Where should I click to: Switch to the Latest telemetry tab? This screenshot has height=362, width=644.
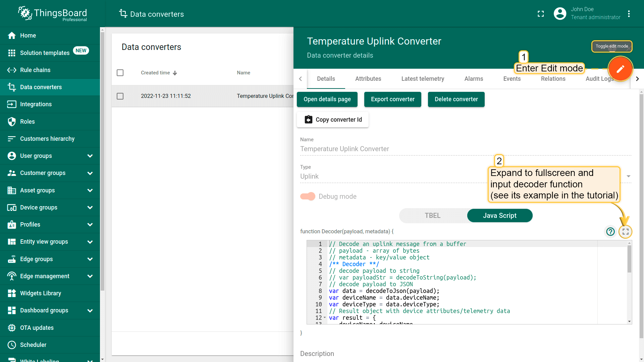click(423, 79)
